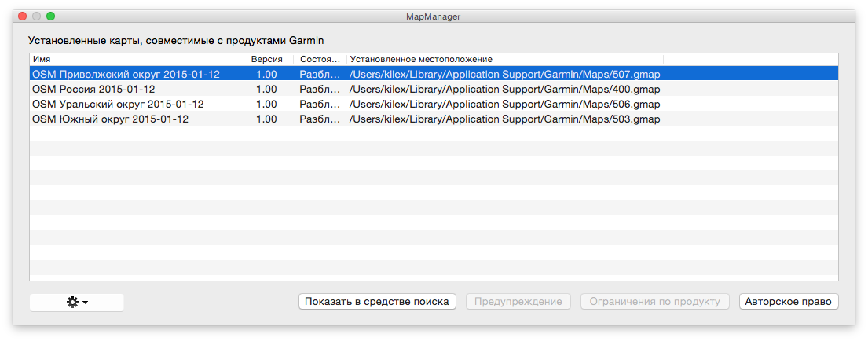Click the path ending in 506.gmap
868x341 pixels.
click(x=504, y=104)
